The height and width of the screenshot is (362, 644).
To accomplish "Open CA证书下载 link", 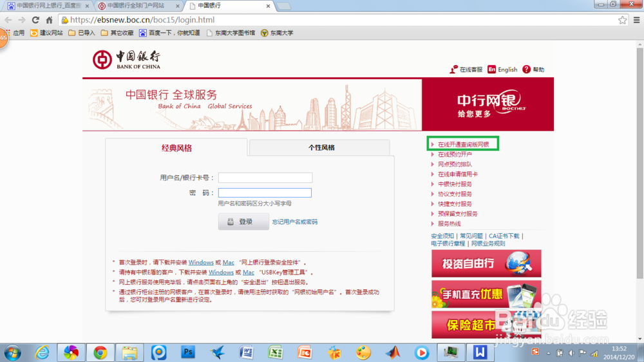I will click(x=504, y=236).
